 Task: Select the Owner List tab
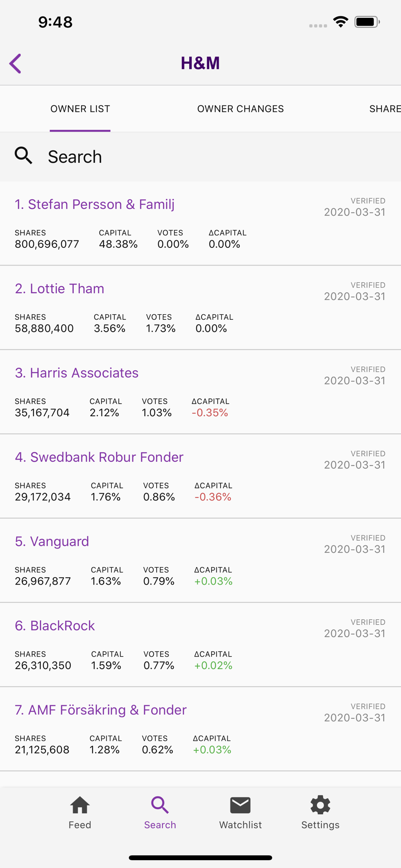[x=80, y=109]
